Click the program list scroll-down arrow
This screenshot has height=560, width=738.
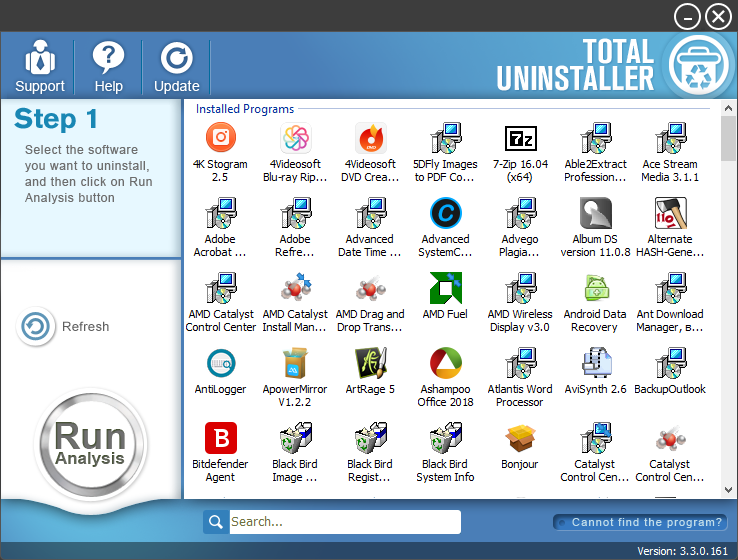(x=728, y=490)
